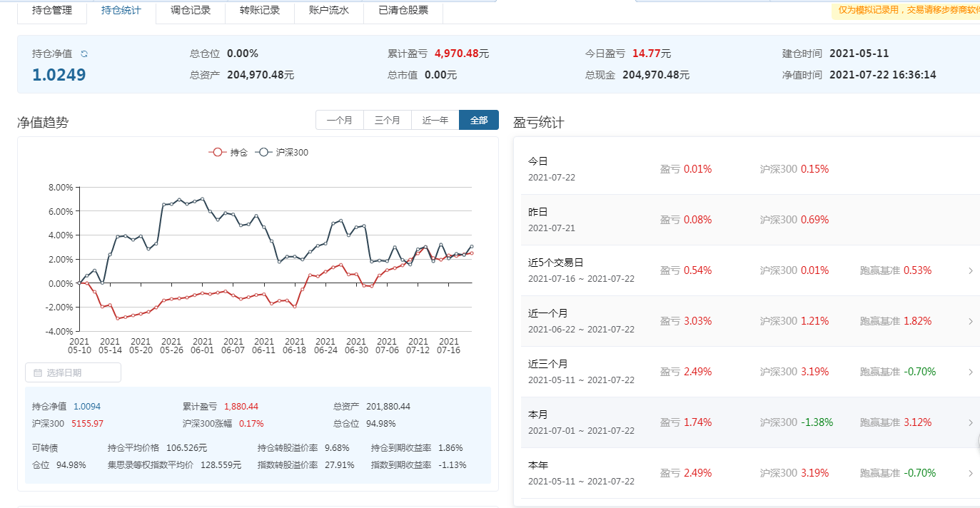Click the red 持仓 legend marker
Viewport: 980px width, 508px height.
(218, 152)
